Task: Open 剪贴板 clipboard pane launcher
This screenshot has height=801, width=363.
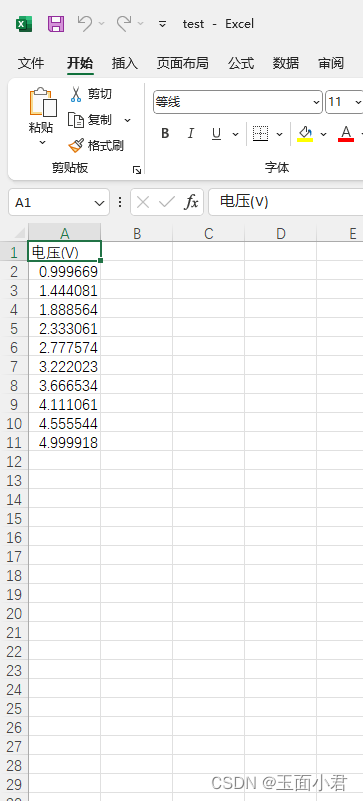Action: point(136,170)
